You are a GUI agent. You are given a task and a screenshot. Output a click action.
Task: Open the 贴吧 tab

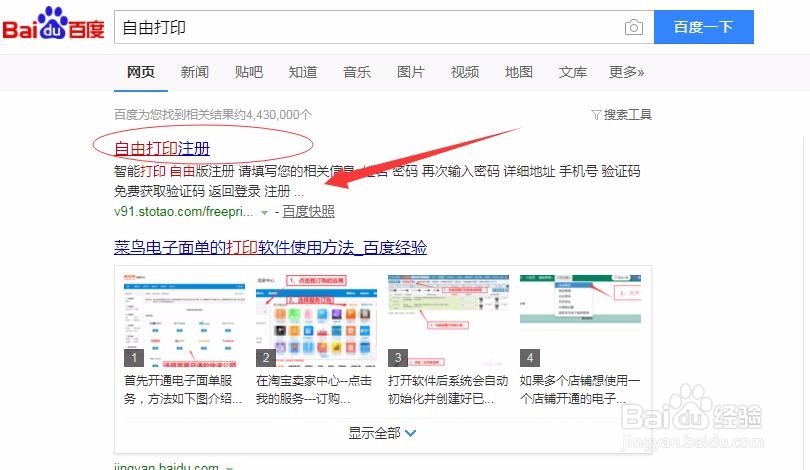[x=248, y=72]
